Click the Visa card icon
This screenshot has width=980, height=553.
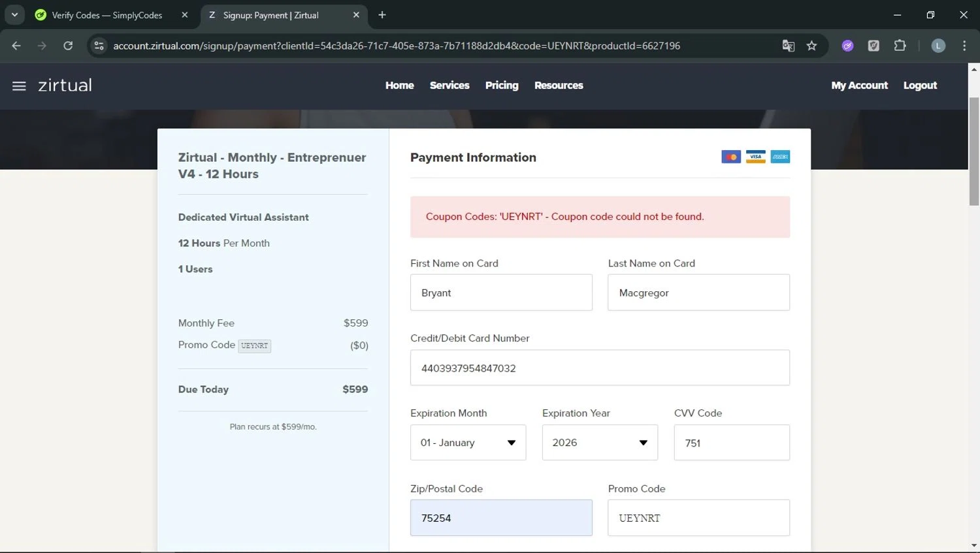pyautogui.click(x=756, y=157)
